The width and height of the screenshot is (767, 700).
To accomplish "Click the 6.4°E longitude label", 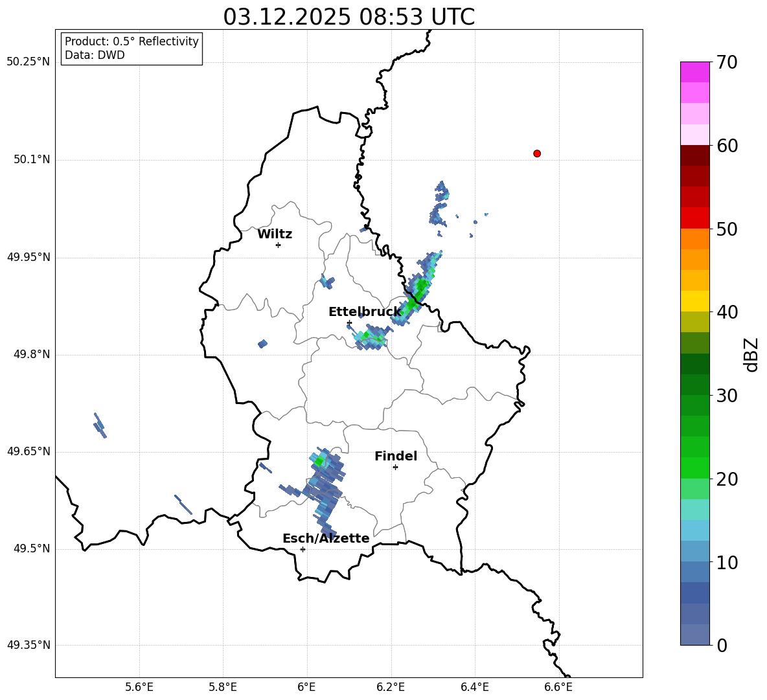I will (x=474, y=687).
